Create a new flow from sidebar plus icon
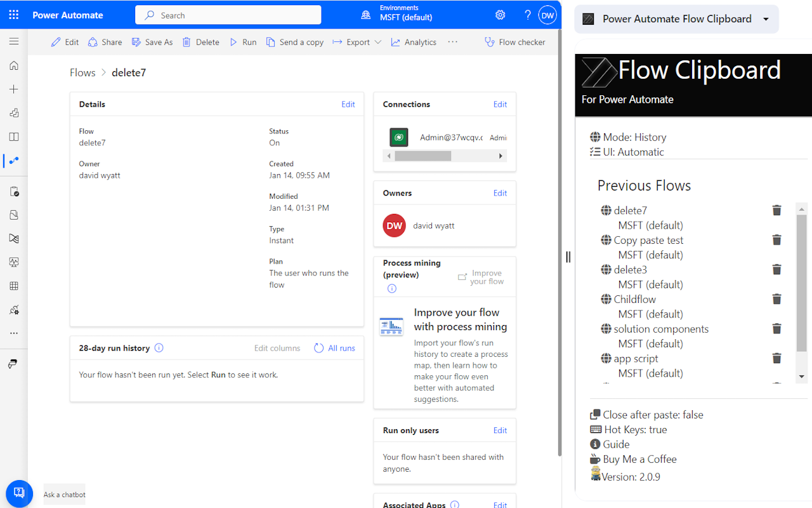Viewport: 812px width, 508px height. 13,90
